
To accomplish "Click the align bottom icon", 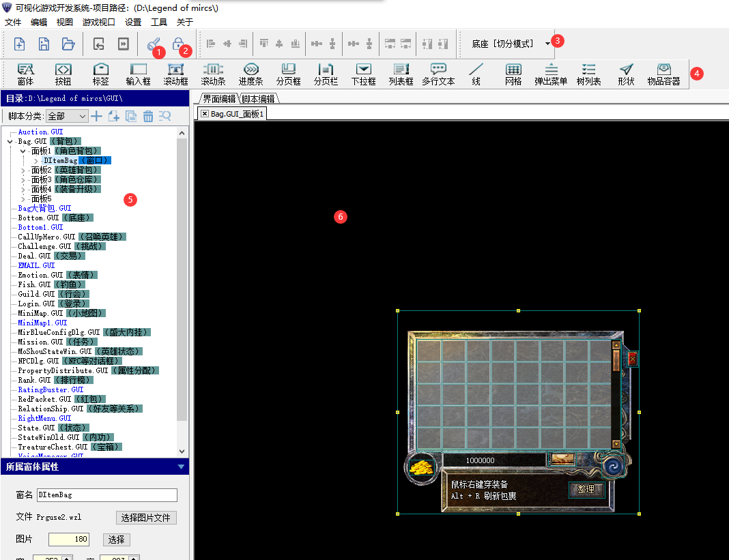I will click(x=296, y=44).
